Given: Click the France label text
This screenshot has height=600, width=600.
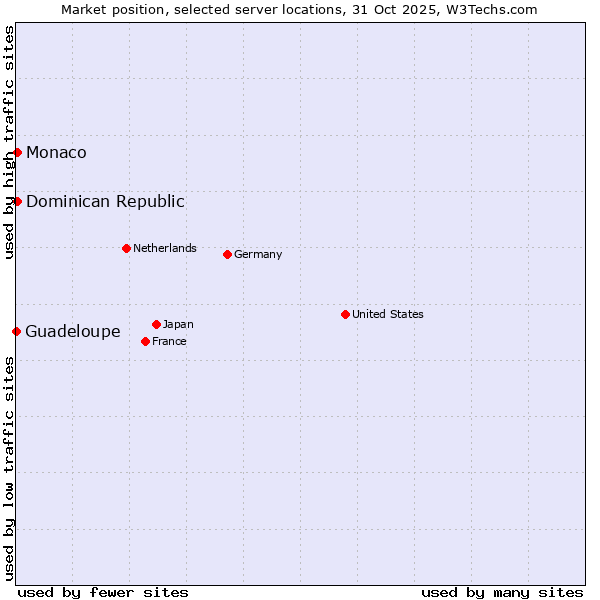Looking at the screenshot, I should coord(170,341).
